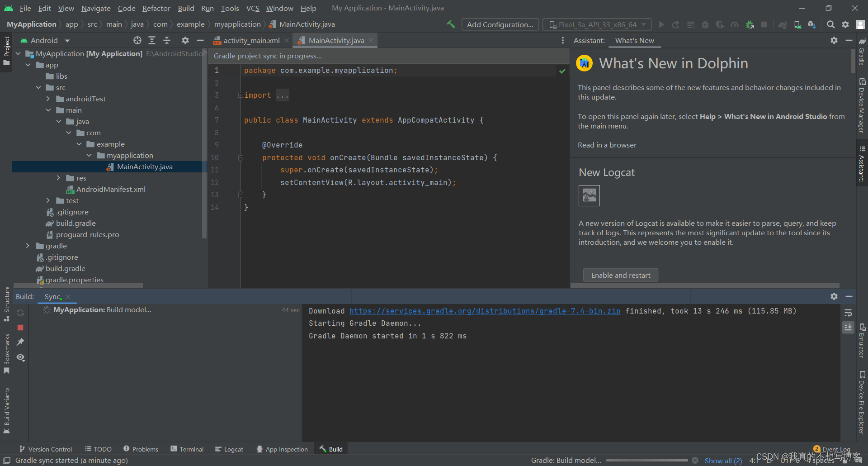Collapse the app module node
Screen dimensions: 868x466
(x=28, y=65)
